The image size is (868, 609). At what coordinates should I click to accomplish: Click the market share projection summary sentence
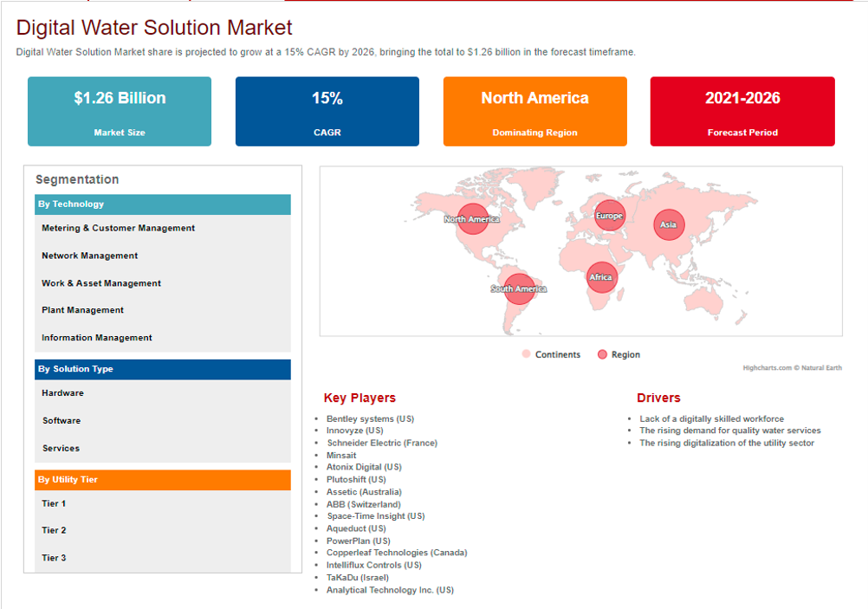326,52
